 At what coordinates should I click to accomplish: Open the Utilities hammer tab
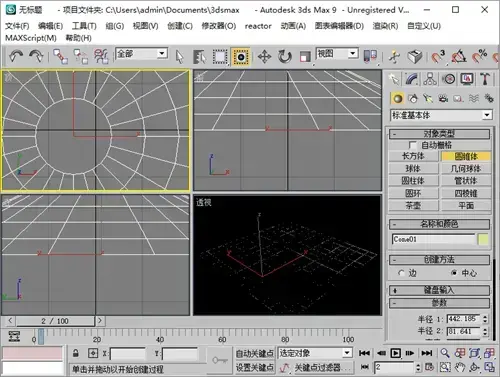click(485, 79)
